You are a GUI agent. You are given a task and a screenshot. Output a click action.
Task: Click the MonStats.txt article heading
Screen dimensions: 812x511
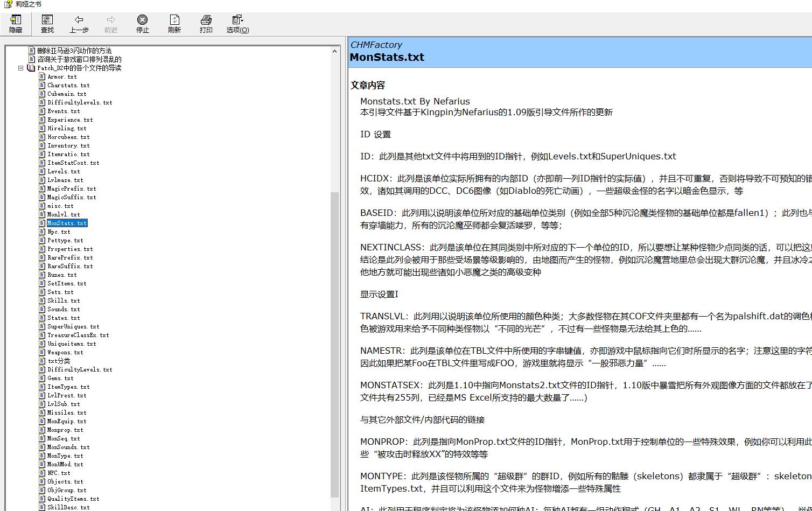coord(387,57)
